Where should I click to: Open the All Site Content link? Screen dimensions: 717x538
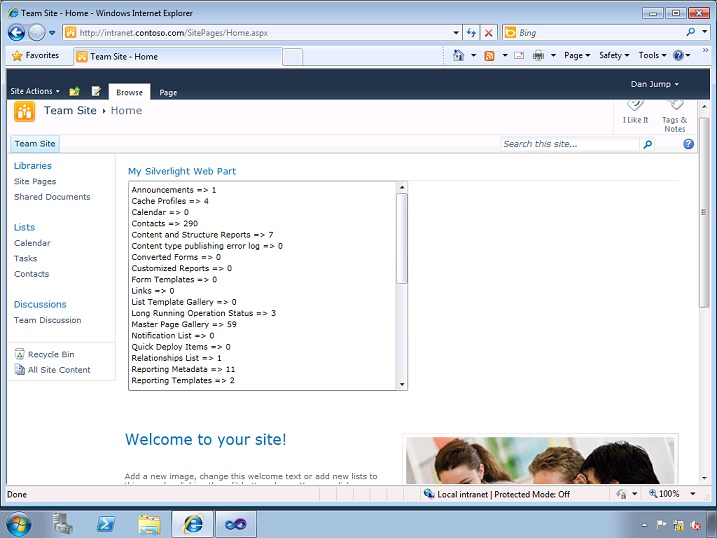tap(52, 370)
